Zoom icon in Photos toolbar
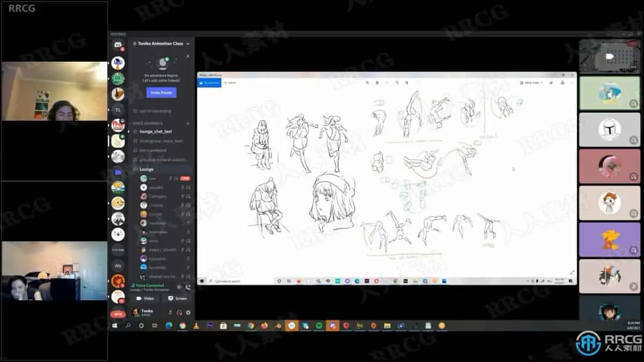The width and height of the screenshot is (644, 362). [367, 83]
